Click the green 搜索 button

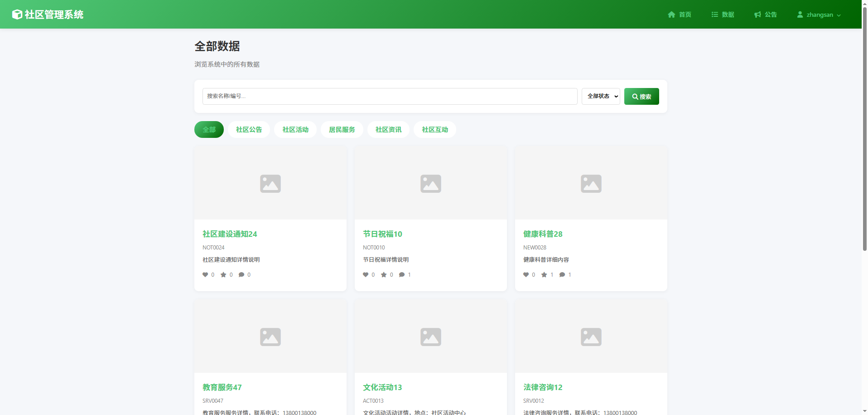point(641,96)
